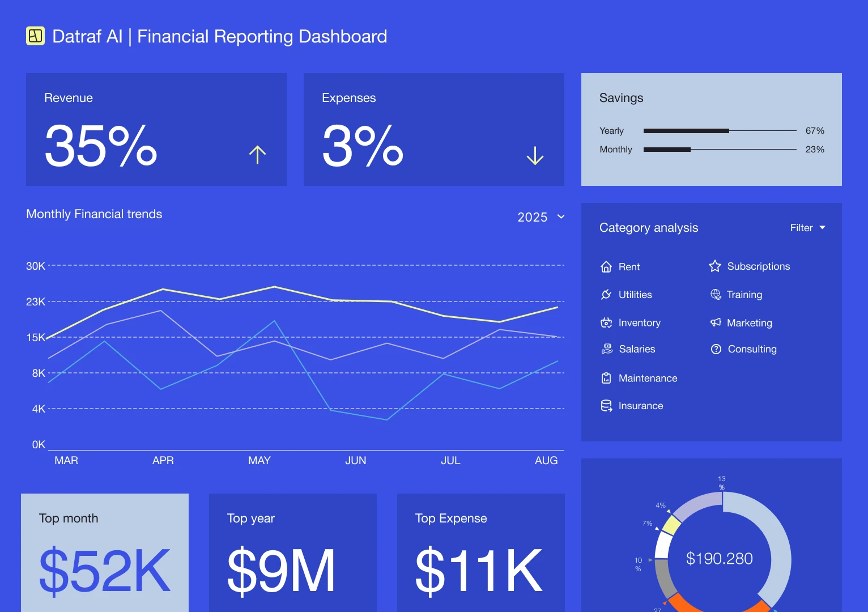Click the 30K y-axis label

coord(36,266)
